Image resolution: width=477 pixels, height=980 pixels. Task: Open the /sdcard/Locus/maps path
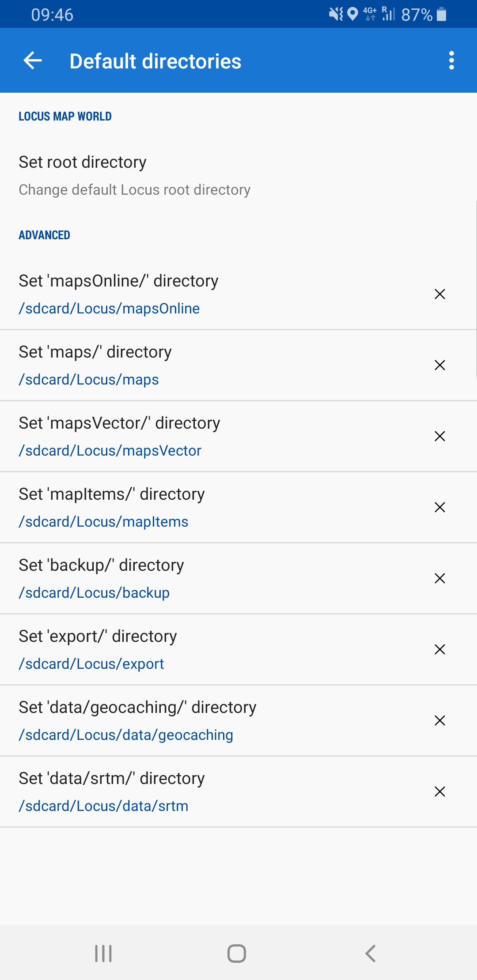tap(89, 380)
